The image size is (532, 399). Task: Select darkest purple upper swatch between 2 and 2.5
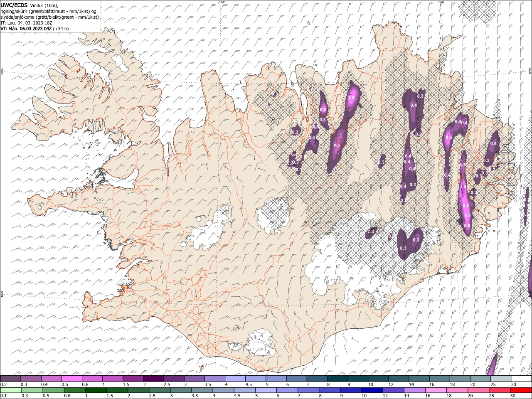(x=154, y=379)
